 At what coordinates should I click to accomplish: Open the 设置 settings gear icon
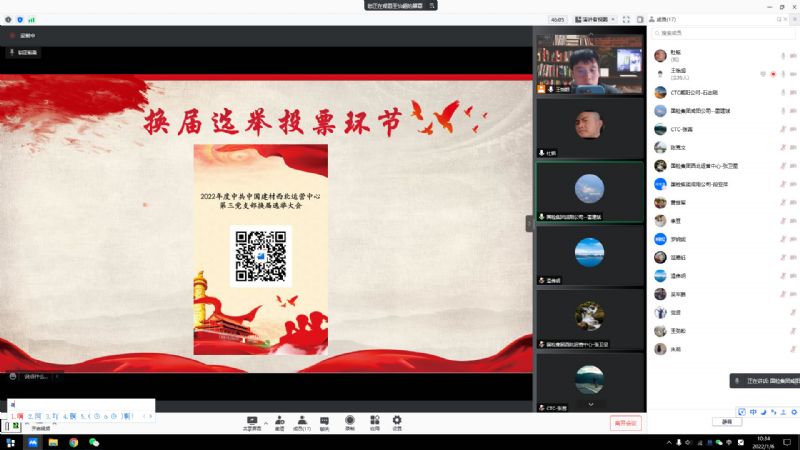click(397, 421)
